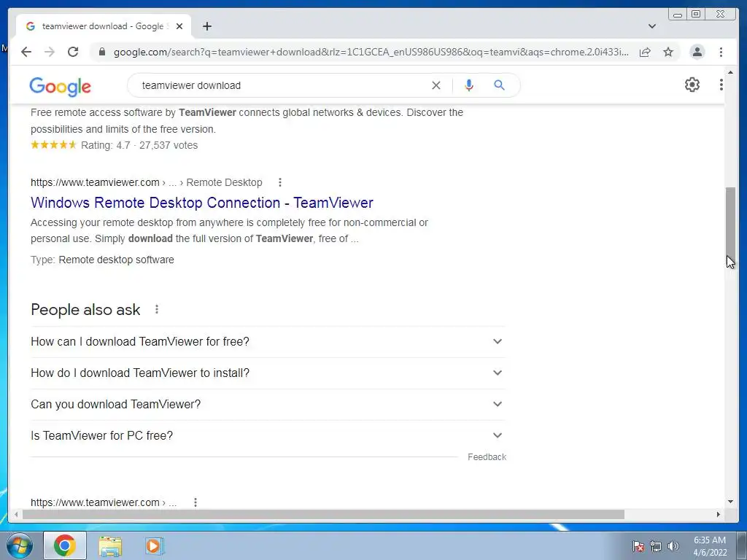The image size is (747, 560).
Task: Open the Google apps dots beside the gear
Action: point(721,85)
